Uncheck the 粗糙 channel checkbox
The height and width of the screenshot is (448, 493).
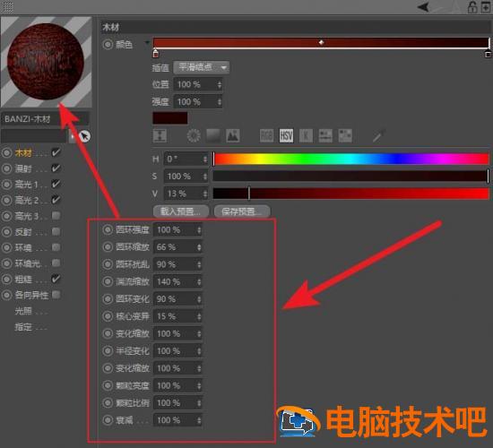click(x=56, y=279)
